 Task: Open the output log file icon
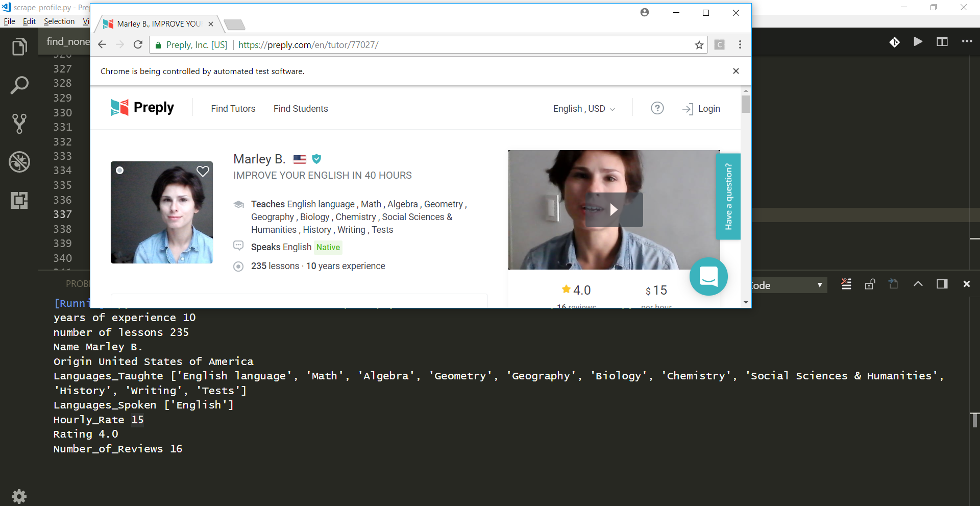pos(893,284)
